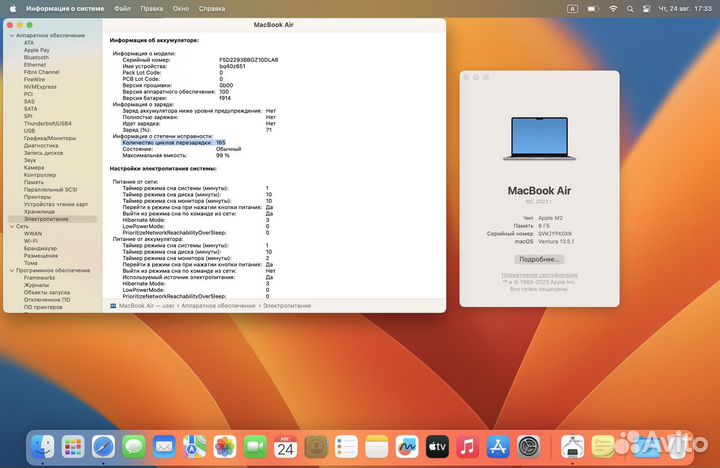Open System Settings gear in the Dock
720x468 pixels.
(x=529, y=446)
